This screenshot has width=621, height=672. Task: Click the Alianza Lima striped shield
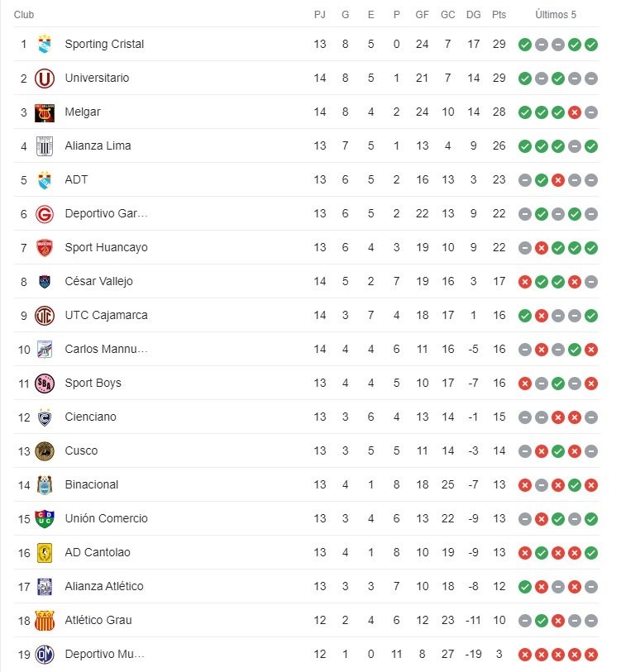tap(45, 146)
